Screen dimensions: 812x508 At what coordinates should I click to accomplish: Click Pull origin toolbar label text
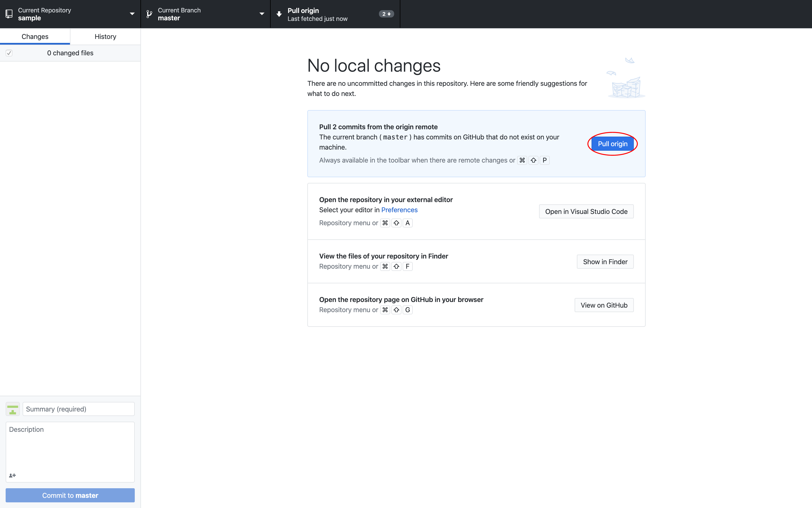tap(303, 10)
